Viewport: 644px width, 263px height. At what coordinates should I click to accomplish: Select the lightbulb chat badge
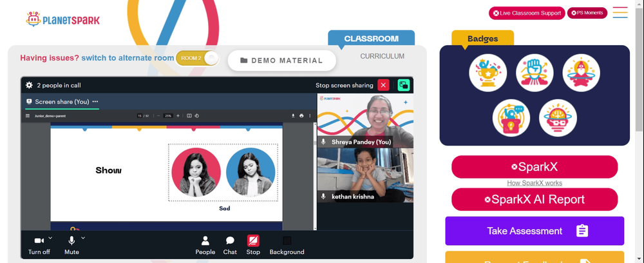(x=511, y=118)
